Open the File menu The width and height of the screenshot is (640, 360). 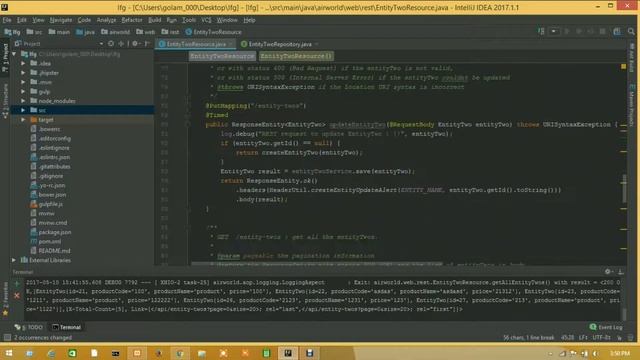(7, 20)
